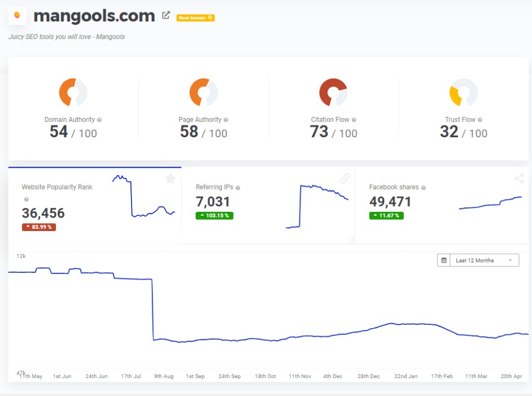The image size is (532, 396).
Task: Select the Website Popularity Rank tab
Action: coord(95,205)
